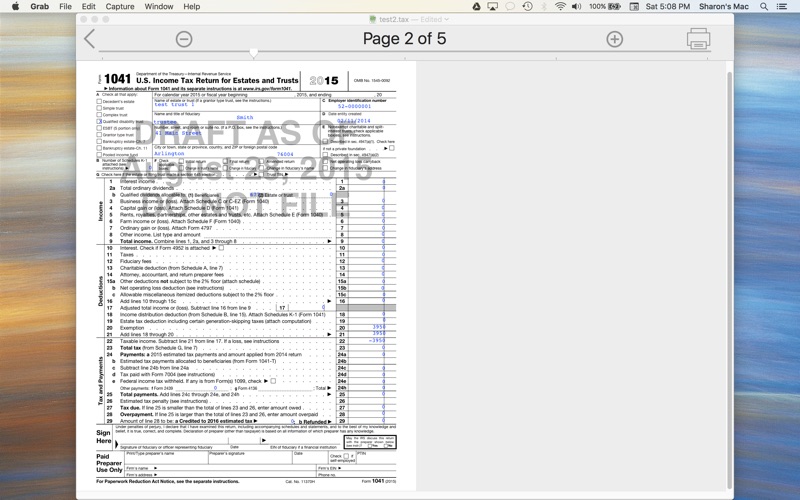Click the date entity created '02/11/2014'

[x=354, y=121]
